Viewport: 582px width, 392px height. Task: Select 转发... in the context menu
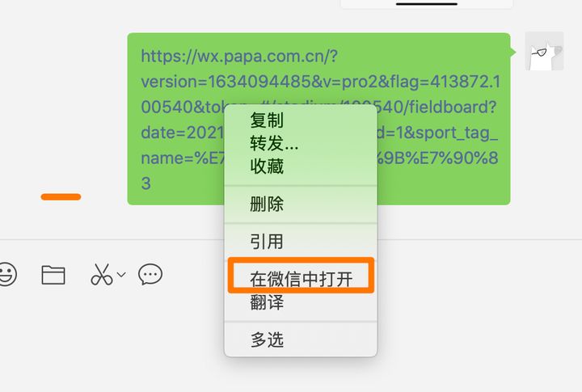tap(274, 143)
